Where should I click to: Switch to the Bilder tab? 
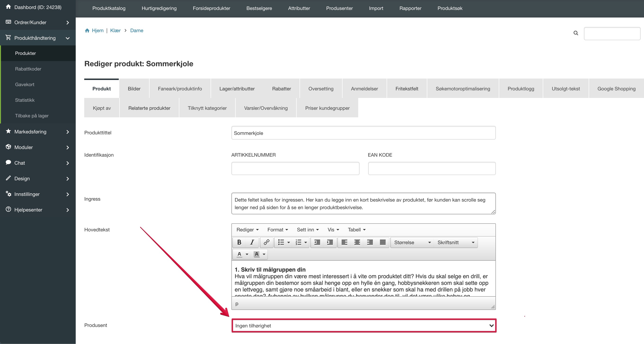[x=134, y=89]
